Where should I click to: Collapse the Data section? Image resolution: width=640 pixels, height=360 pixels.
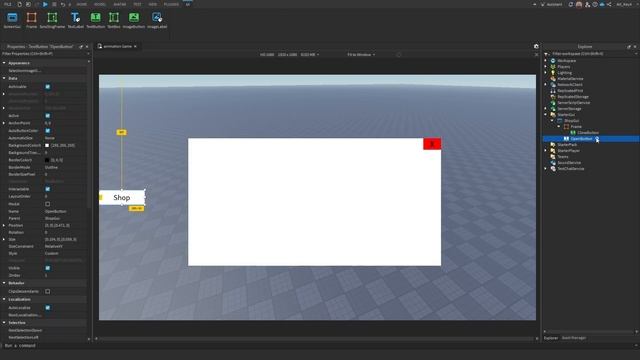click(4, 78)
